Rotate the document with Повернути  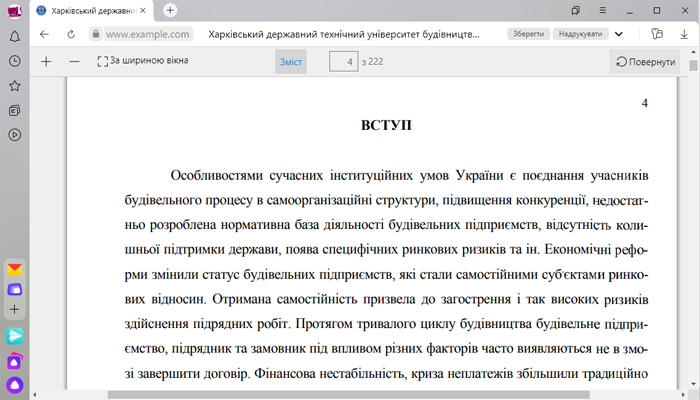coord(645,62)
